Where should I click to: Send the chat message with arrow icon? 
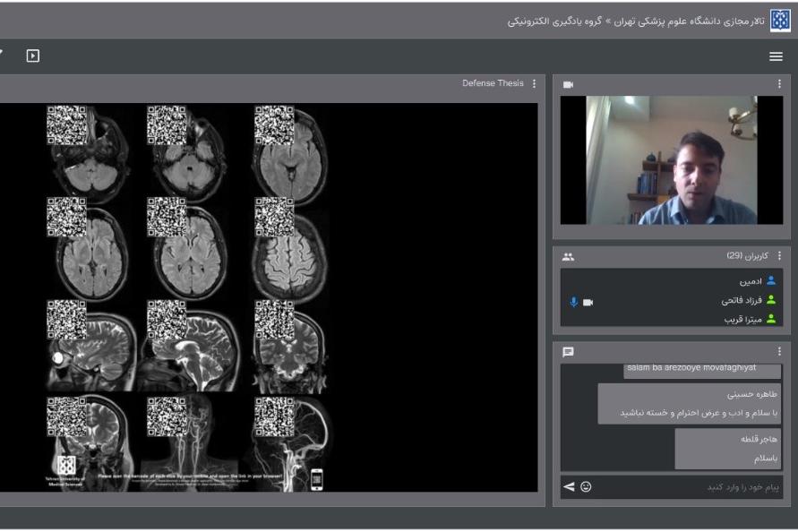(x=569, y=486)
